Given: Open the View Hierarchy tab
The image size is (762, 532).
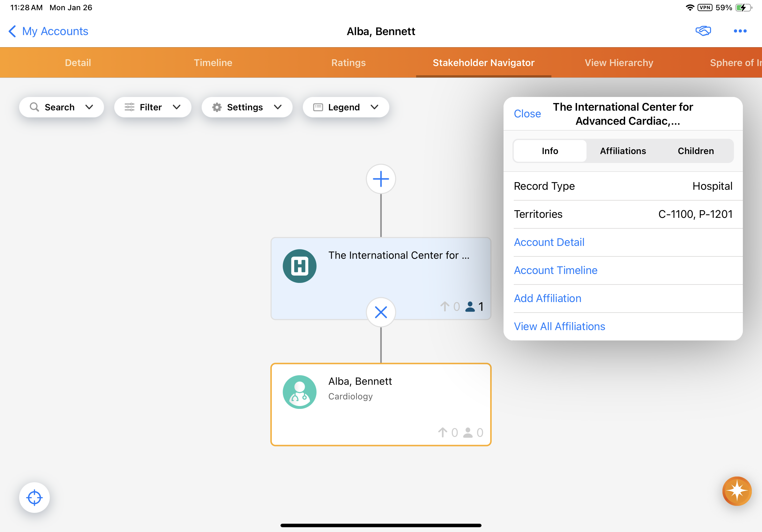Looking at the screenshot, I should coord(619,63).
